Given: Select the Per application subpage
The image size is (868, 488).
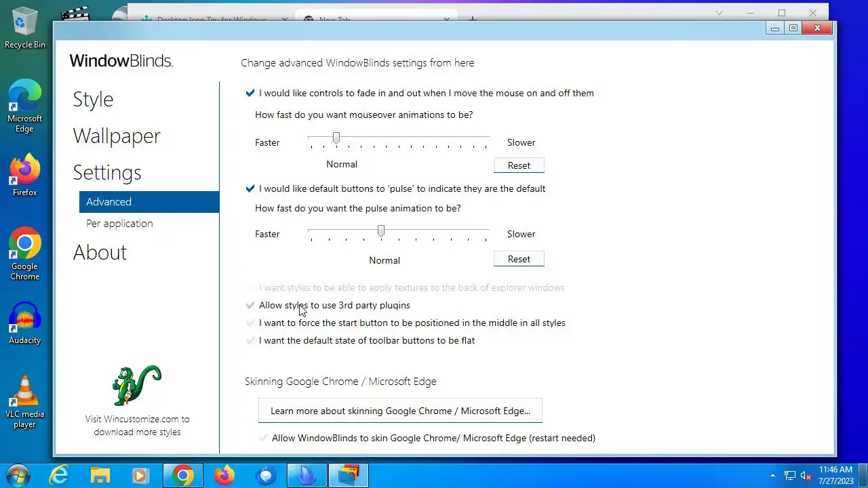Looking at the screenshot, I should pyautogui.click(x=119, y=224).
